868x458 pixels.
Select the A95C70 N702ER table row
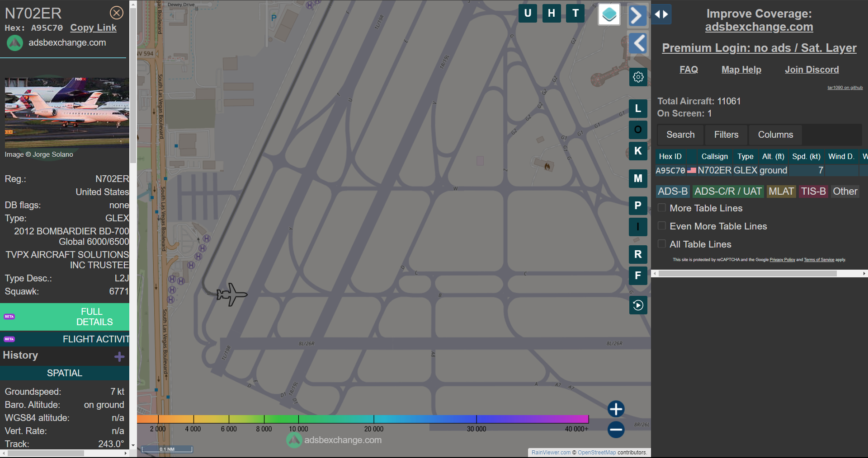tap(761, 170)
